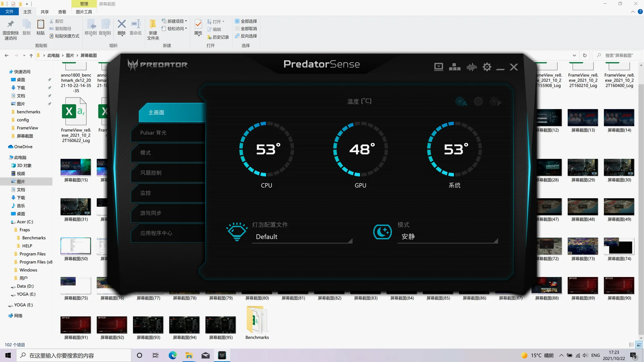Open the 文件 menu in Explorer
644x362 pixels.
[9, 12]
